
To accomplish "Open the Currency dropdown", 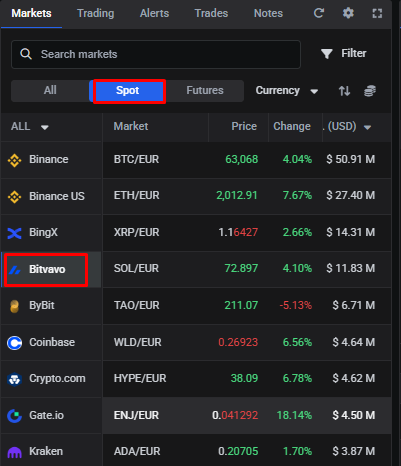I will coord(287,91).
